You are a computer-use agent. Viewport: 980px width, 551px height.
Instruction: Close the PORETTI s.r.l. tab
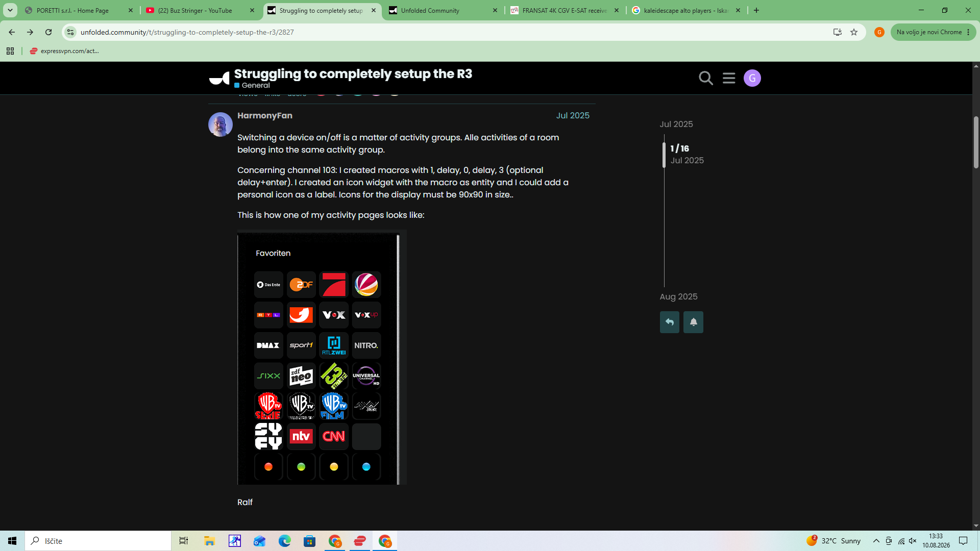(131, 10)
